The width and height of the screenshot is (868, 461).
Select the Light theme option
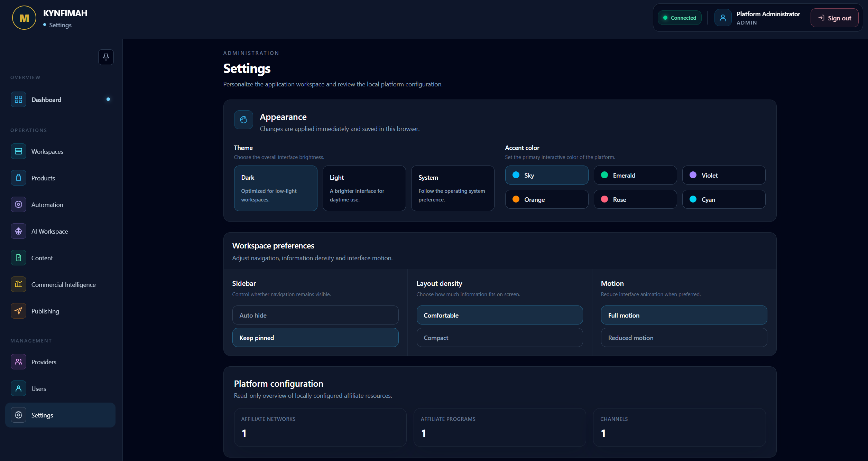click(364, 188)
